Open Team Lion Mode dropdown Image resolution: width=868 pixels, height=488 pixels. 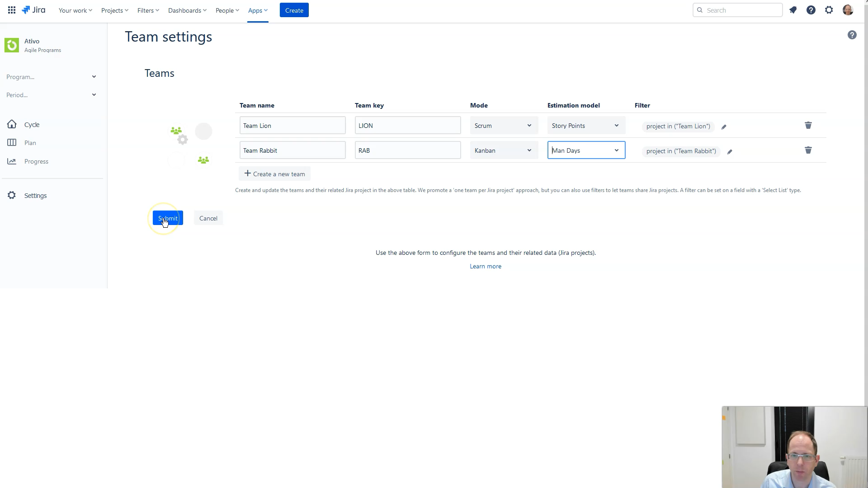(x=504, y=126)
